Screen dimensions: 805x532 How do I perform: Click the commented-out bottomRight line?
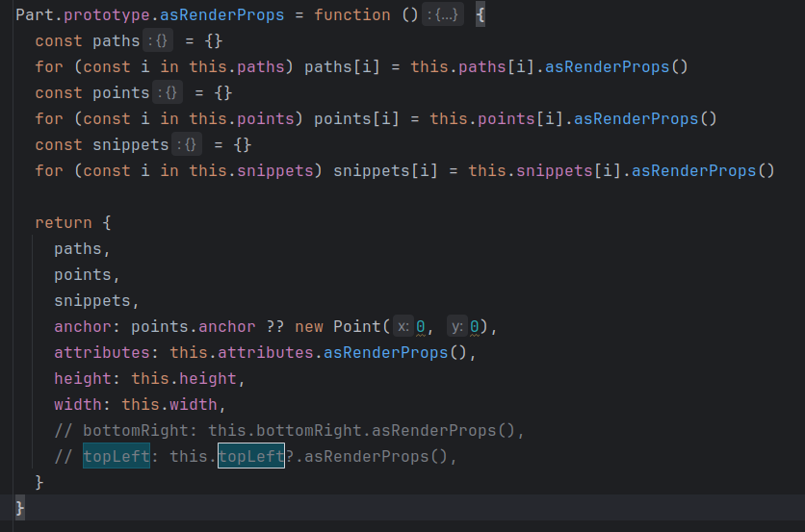point(289,430)
